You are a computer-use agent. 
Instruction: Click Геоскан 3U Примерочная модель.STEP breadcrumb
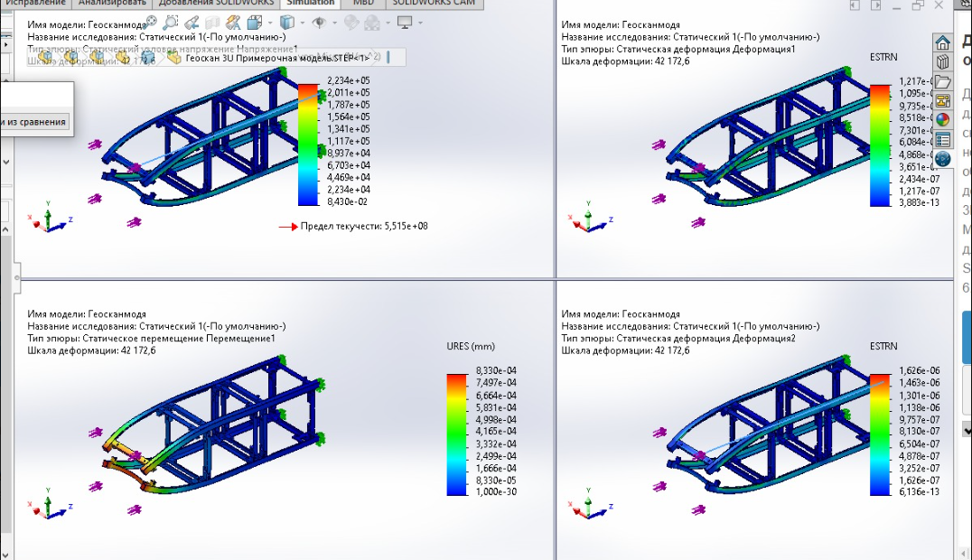point(277,58)
